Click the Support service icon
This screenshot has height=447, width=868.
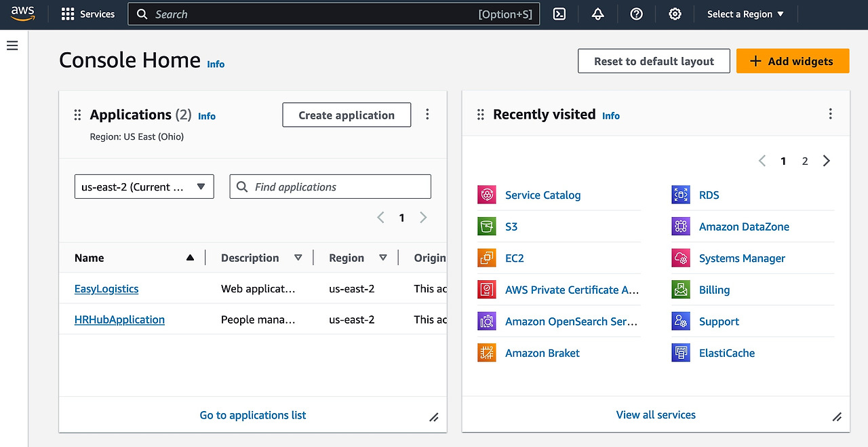point(681,322)
